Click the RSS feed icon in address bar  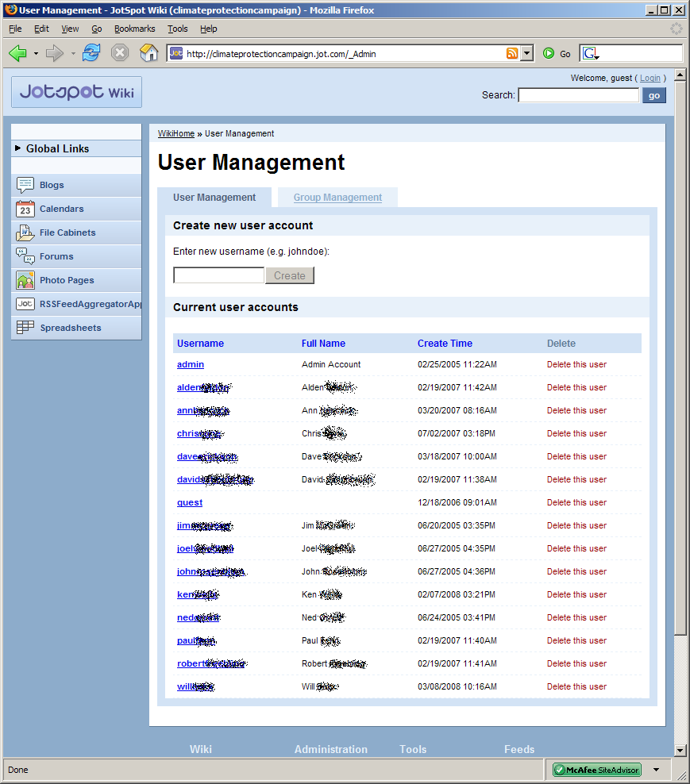(512, 53)
